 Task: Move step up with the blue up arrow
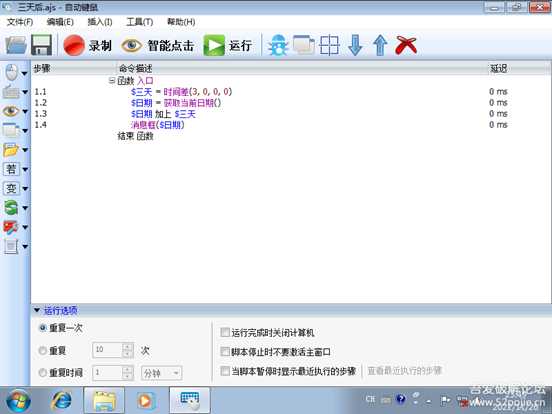(380, 45)
